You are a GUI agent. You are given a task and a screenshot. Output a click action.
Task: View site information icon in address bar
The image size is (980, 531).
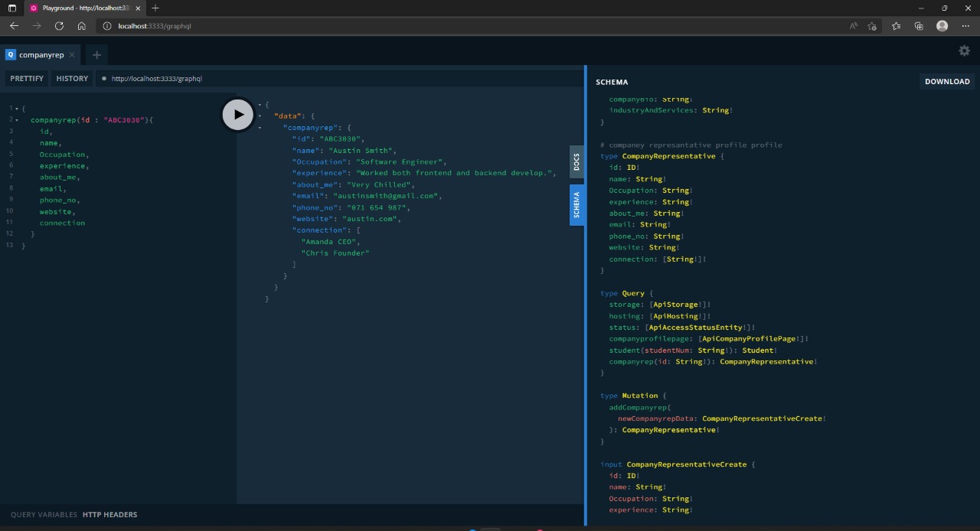[107, 26]
